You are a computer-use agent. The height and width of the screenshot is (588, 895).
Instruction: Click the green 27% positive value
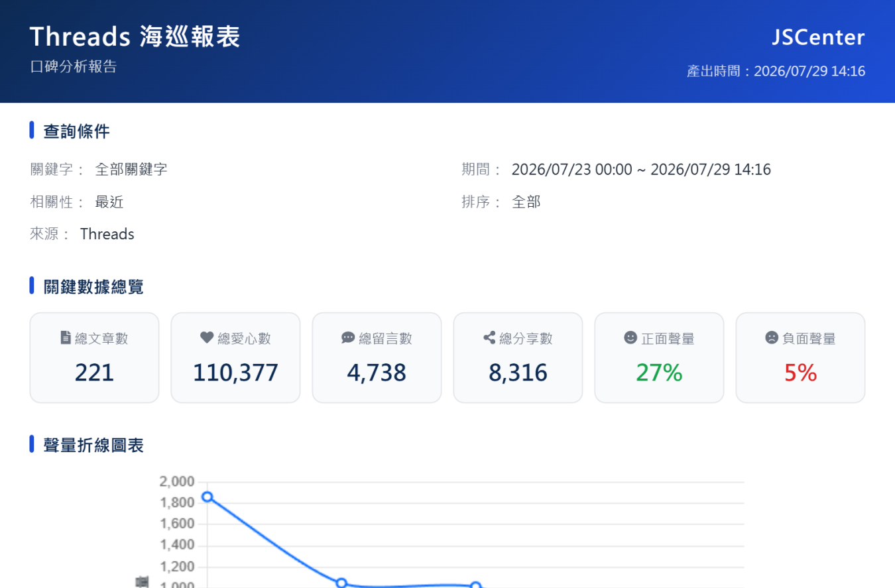(x=659, y=373)
